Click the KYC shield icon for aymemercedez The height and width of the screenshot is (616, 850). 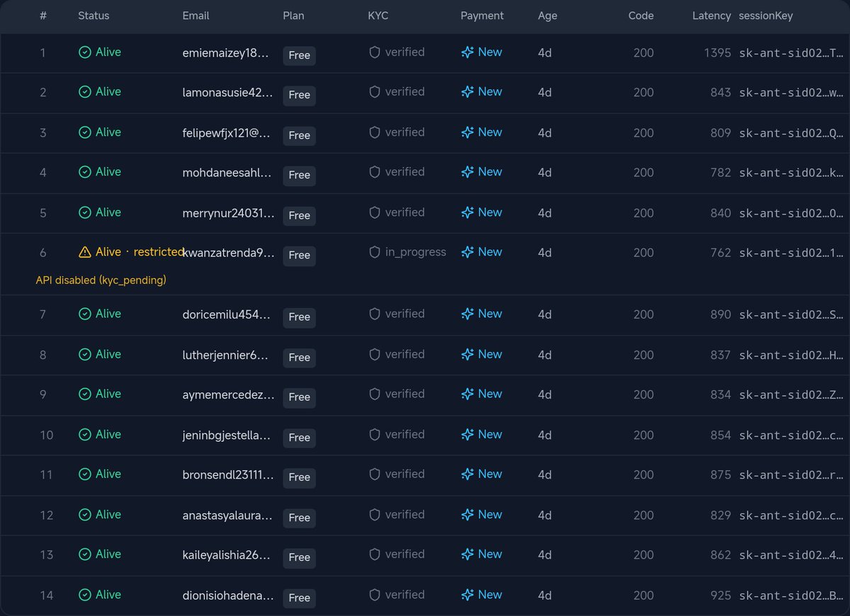pyautogui.click(x=375, y=394)
